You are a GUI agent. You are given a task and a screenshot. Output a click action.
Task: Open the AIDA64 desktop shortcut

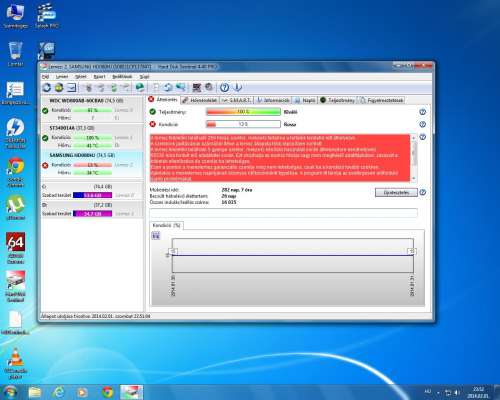tap(15, 248)
